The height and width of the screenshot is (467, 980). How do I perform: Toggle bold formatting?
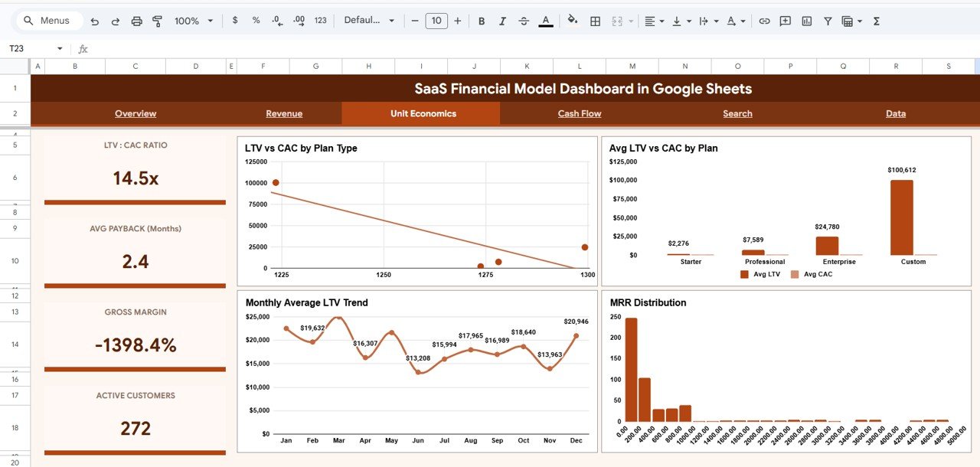pos(482,21)
